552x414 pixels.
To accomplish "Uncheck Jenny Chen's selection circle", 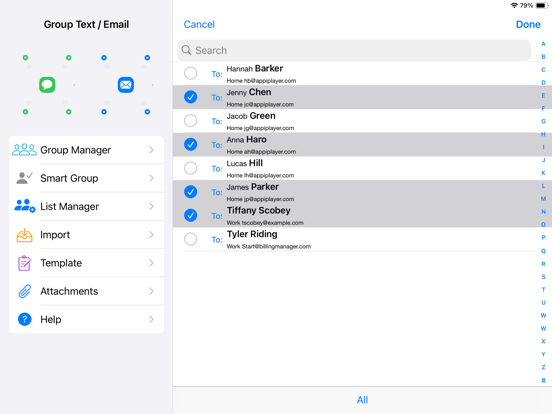I will pyautogui.click(x=190, y=97).
